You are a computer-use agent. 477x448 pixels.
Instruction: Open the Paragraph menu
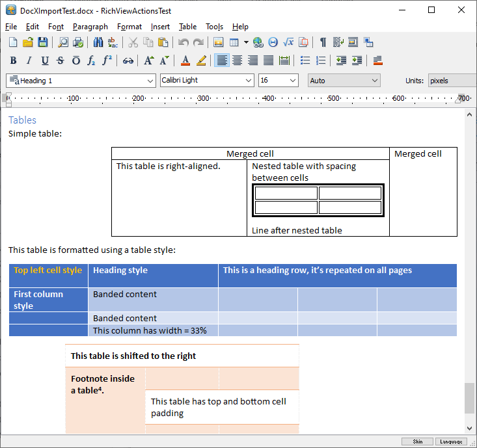coord(90,27)
